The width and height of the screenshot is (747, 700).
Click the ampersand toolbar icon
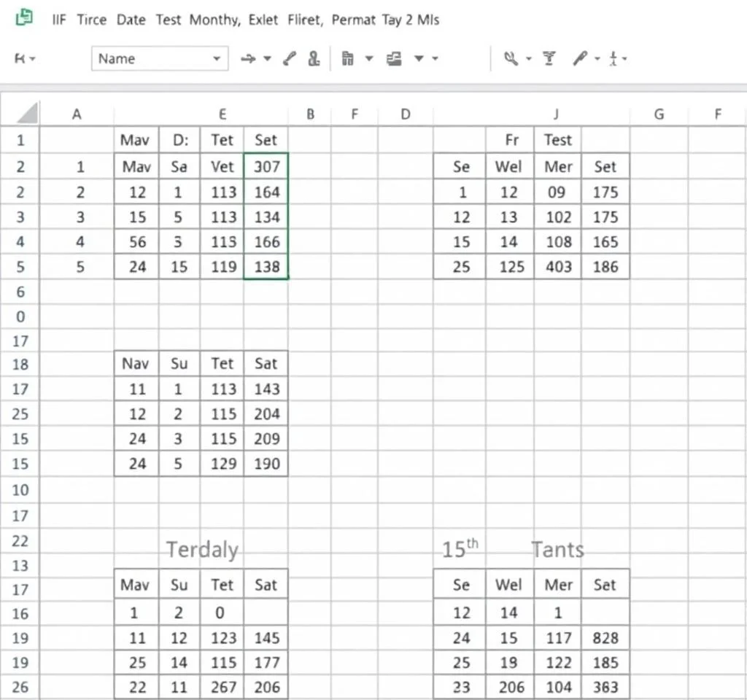coord(314,59)
